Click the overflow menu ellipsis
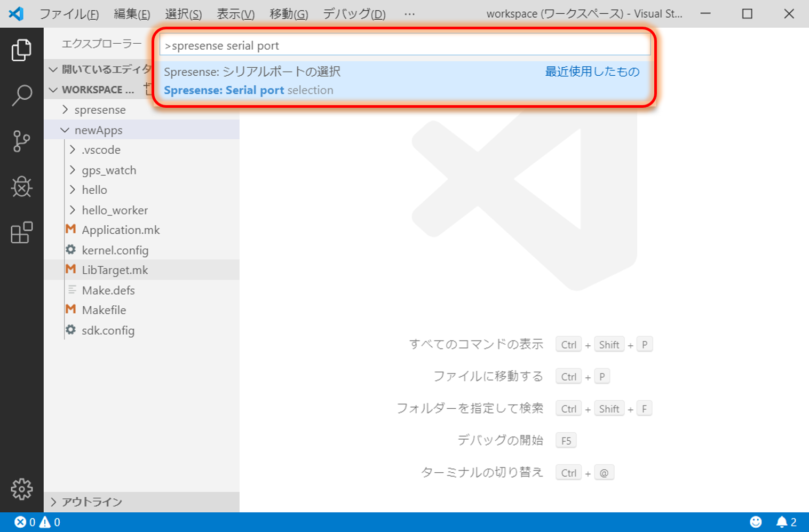The image size is (809, 532). 409,14
